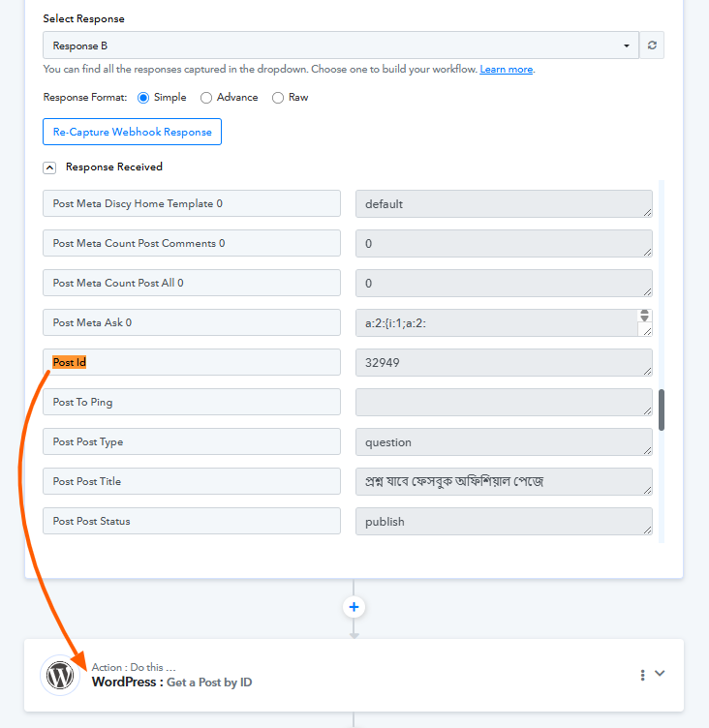Select the Raw response format

[278, 98]
